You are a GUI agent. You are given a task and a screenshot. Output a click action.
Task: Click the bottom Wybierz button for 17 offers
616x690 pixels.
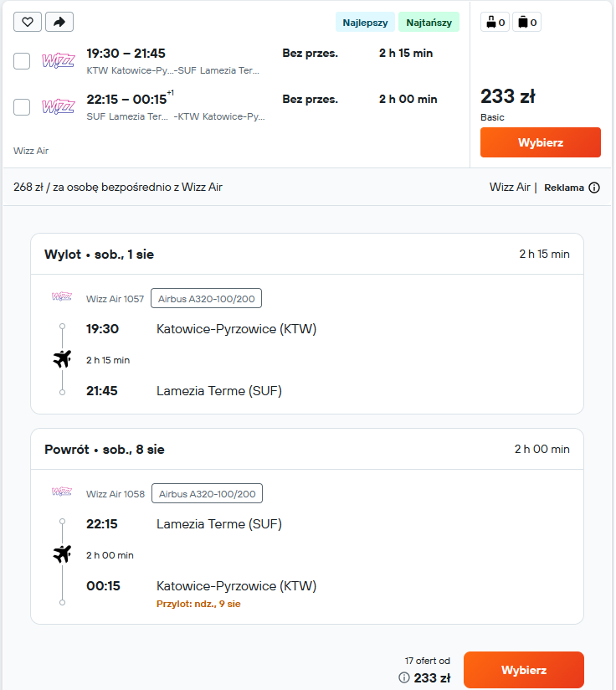pyautogui.click(x=524, y=670)
